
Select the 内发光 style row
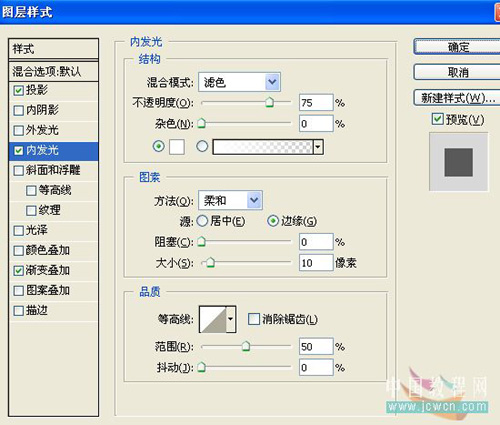53,151
